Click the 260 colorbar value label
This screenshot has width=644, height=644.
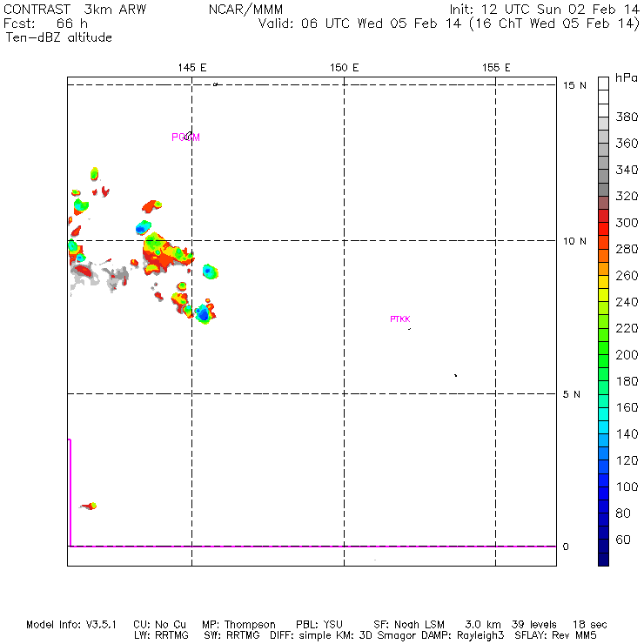pos(627,275)
